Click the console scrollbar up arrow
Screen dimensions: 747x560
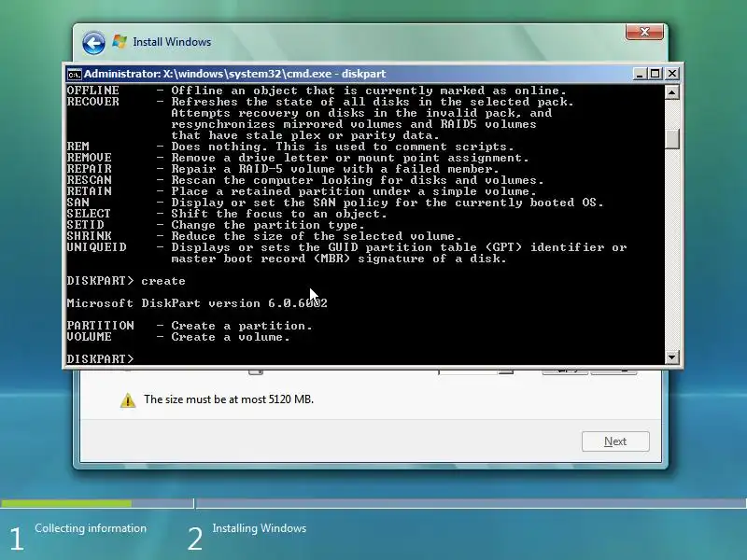tap(671, 92)
